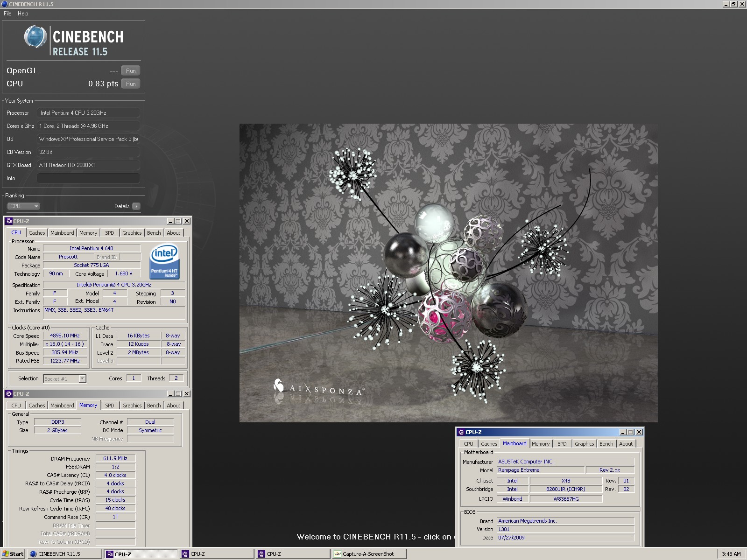
Task: Select CPU tab in mainboard CPU-Z window
Action: pos(469,444)
